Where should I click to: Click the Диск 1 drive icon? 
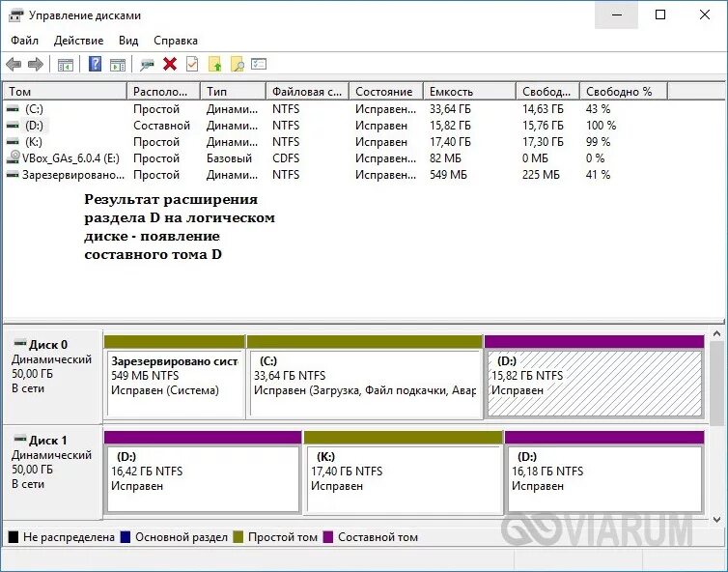click(x=20, y=439)
